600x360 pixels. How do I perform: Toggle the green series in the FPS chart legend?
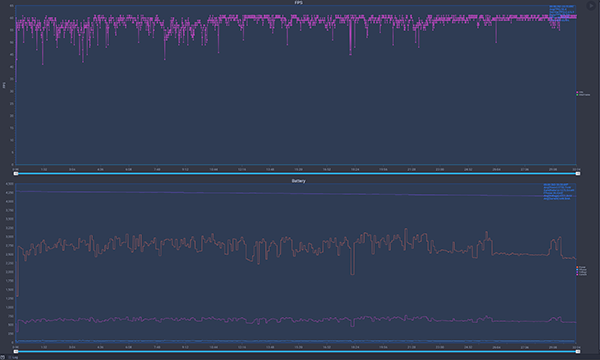point(583,95)
